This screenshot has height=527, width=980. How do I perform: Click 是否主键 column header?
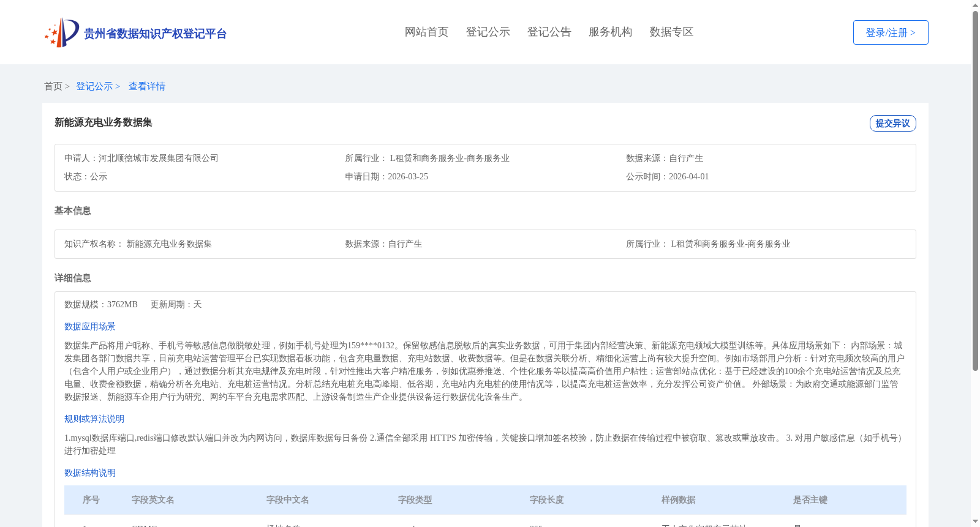coord(810,500)
